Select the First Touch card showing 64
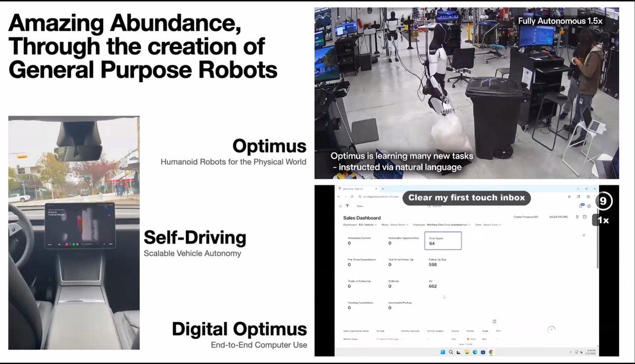The width and height of the screenshot is (635, 364). point(443,241)
